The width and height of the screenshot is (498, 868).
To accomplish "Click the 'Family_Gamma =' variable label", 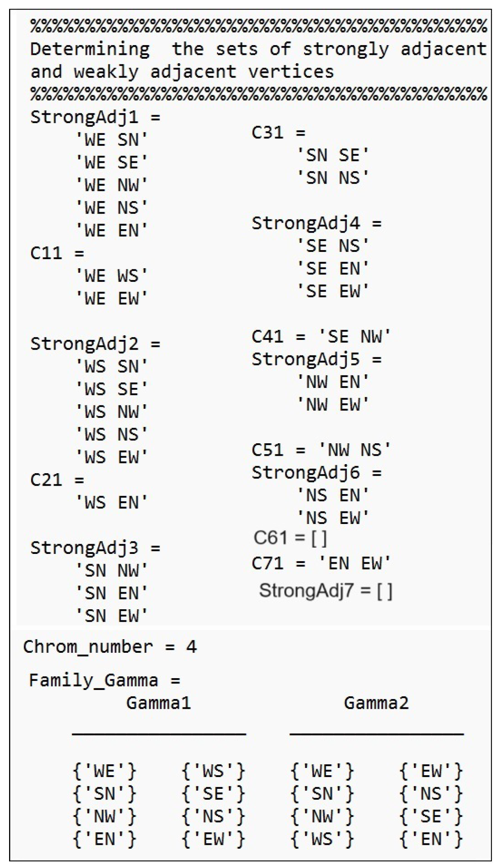I will click(105, 680).
